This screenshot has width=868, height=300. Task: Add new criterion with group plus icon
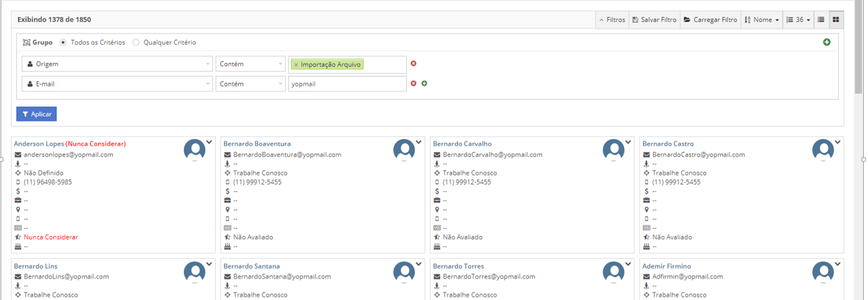(826, 42)
